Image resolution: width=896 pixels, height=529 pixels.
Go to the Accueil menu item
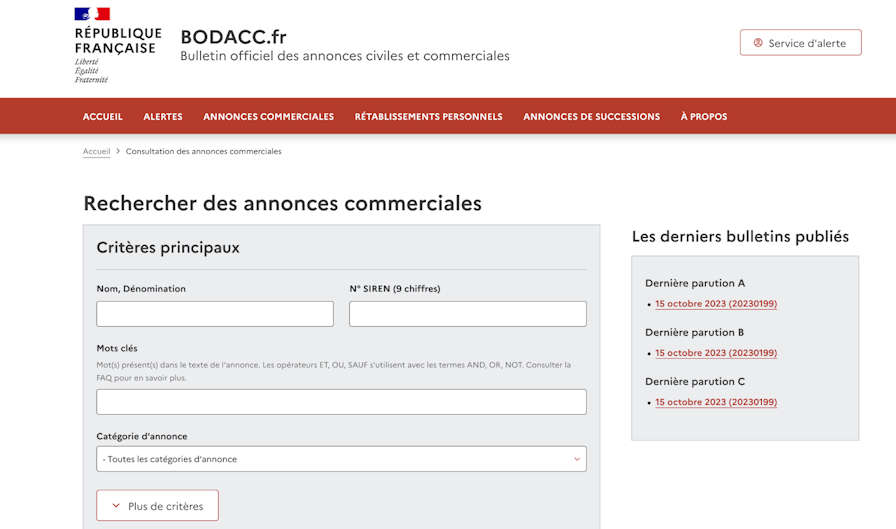click(103, 117)
